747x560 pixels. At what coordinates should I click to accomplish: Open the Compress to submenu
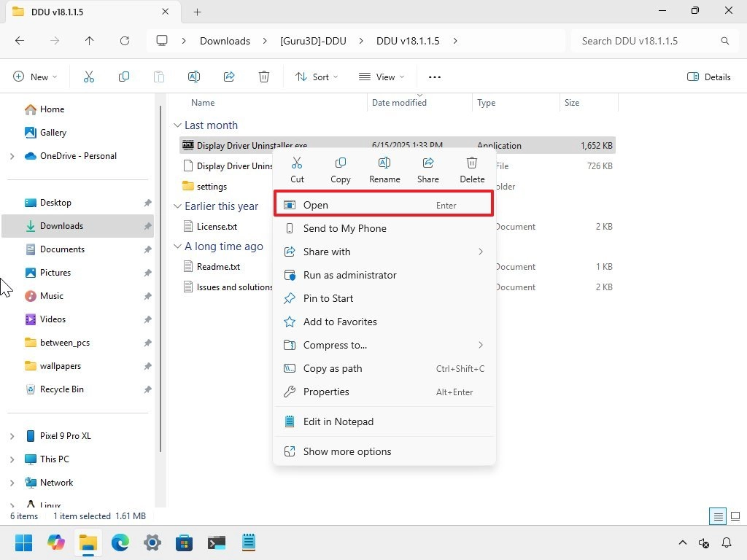(384, 345)
